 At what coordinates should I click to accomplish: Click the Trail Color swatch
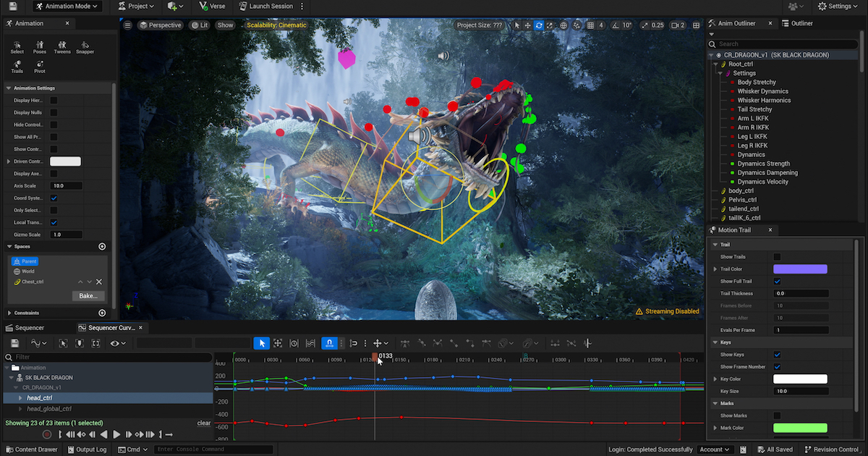800,269
